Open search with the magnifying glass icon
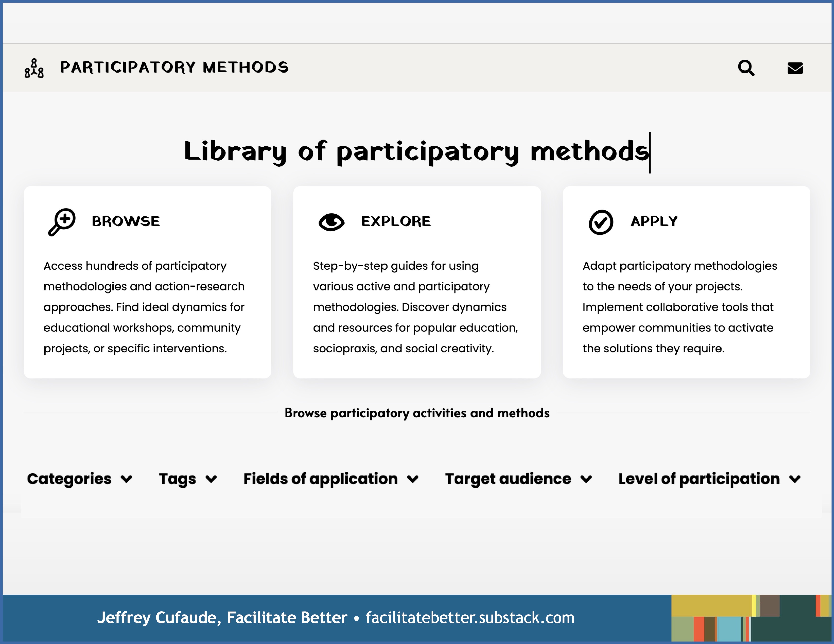The height and width of the screenshot is (644, 834). tap(746, 68)
